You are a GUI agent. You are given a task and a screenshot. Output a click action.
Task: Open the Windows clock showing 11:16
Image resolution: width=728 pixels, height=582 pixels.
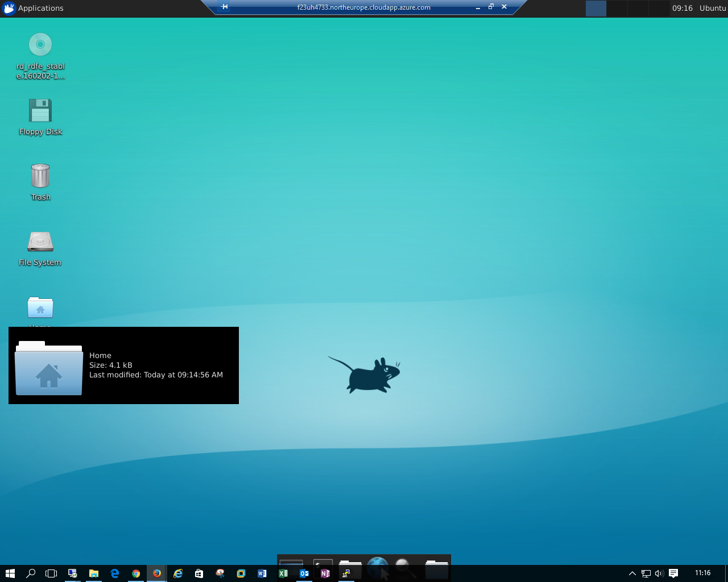(x=703, y=573)
